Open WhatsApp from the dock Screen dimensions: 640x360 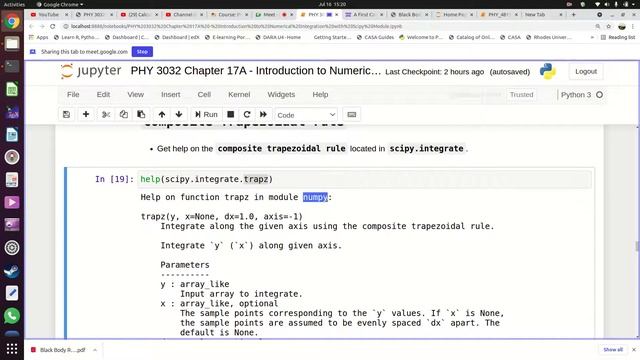(12, 316)
